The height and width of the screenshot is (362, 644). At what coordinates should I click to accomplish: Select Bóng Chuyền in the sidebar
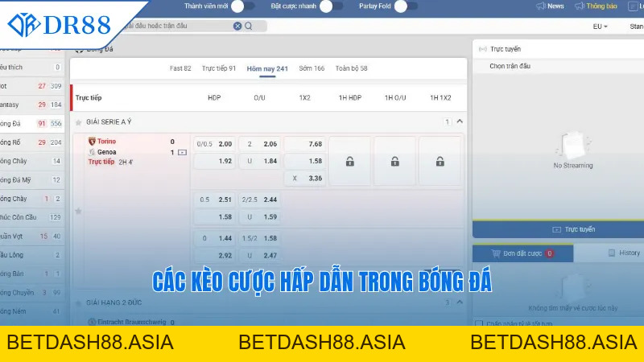pyautogui.click(x=32, y=293)
